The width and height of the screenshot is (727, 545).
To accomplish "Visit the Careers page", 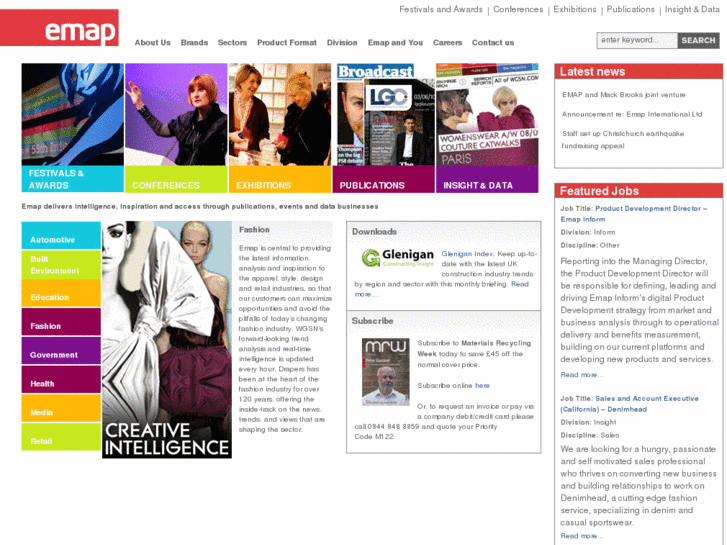I will [x=447, y=43].
